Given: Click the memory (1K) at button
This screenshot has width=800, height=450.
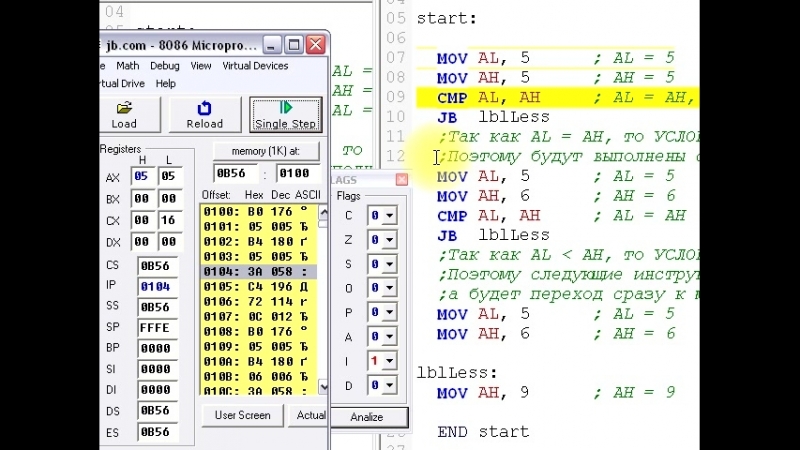Looking at the screenshot, I should tap(266, 151).
